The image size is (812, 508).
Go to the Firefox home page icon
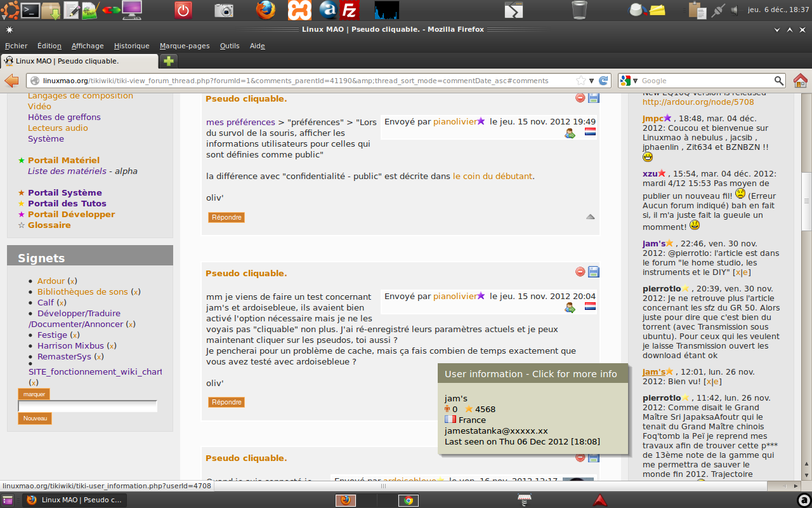click(x=801, y=81)
